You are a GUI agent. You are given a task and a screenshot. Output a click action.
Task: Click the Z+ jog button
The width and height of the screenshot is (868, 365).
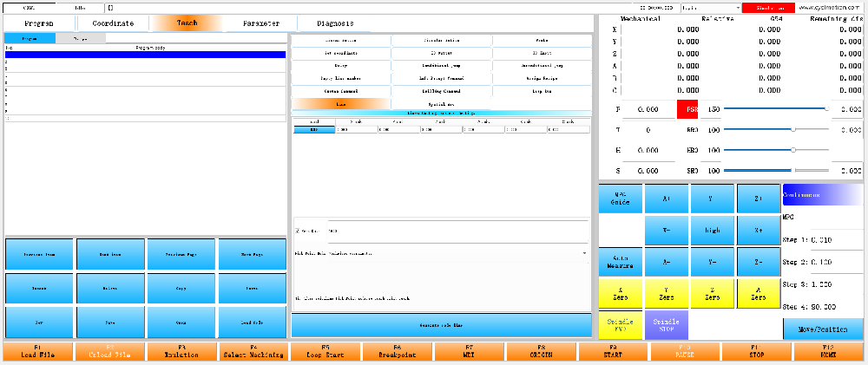tap(759, 198)
